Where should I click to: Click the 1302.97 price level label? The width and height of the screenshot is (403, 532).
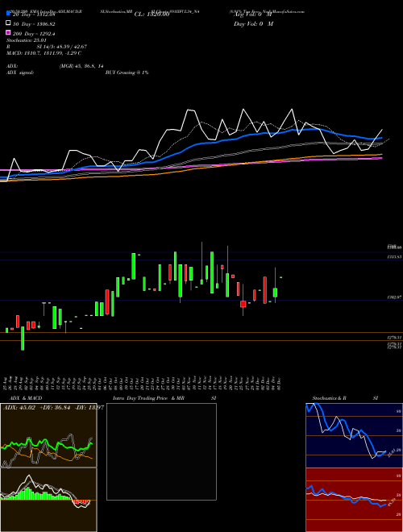[x=394, y=297]
